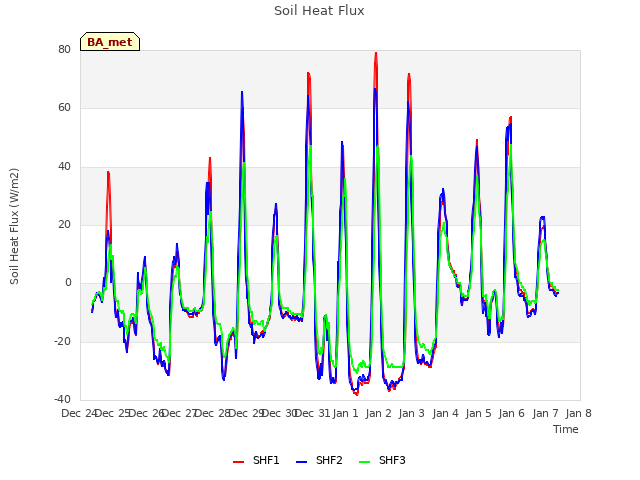Click the 'Jan 3' x-axis tick label

[x=412, y=413]
